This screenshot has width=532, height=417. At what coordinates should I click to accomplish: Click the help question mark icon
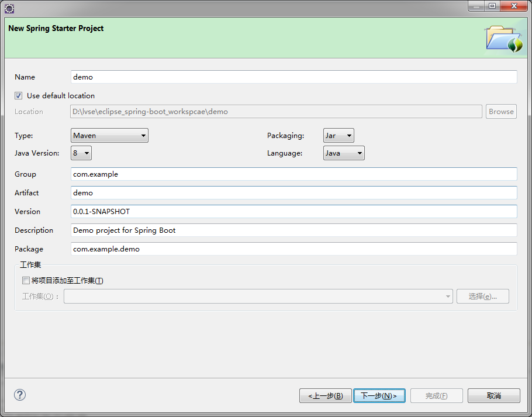(x=20, y=395)
